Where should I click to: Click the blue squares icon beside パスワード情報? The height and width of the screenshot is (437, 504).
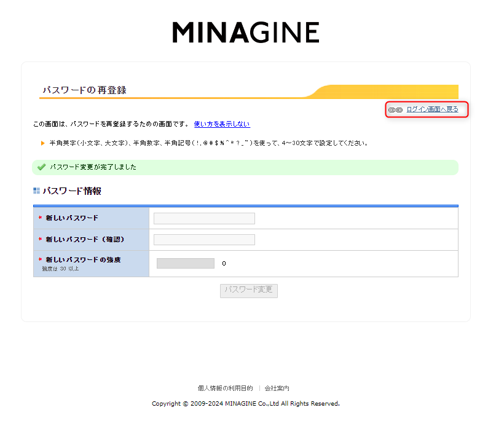click(37, 191)
